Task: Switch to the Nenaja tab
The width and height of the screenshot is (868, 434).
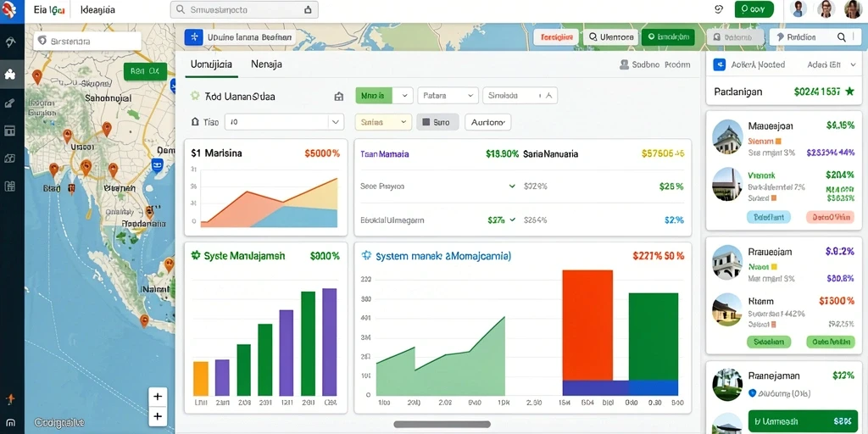Action: (266, 64)
